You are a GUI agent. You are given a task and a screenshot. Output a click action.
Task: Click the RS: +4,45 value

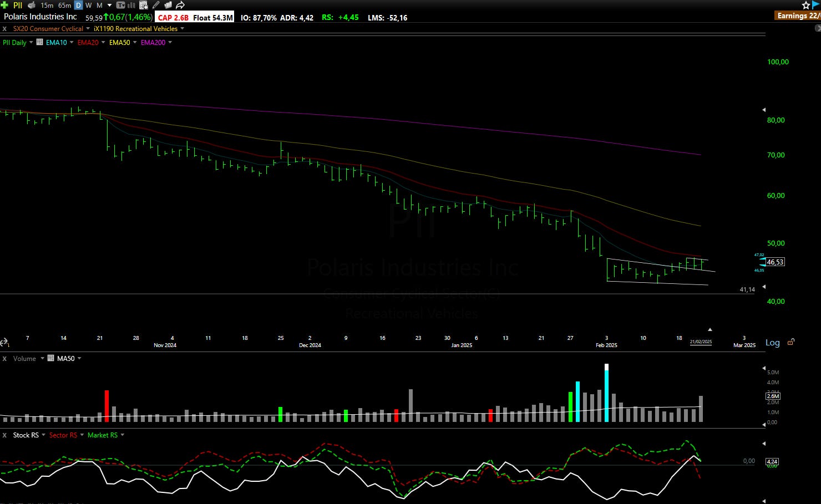[340, 18]
